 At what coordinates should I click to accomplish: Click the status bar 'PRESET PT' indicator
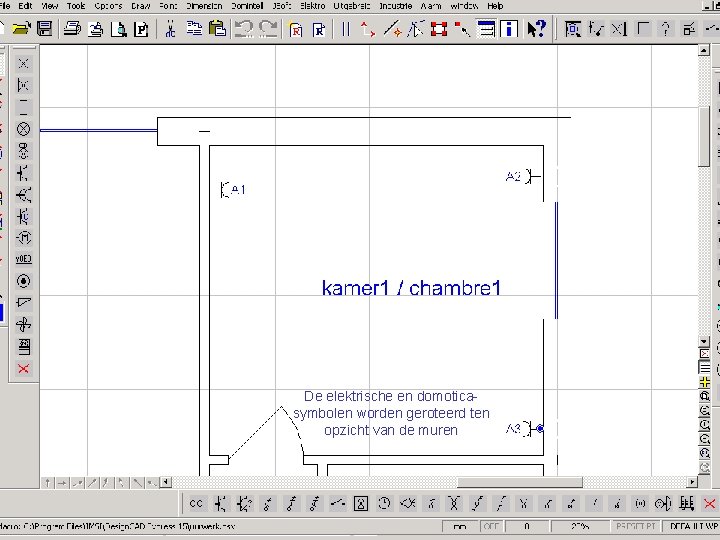[x=635, y=526]
